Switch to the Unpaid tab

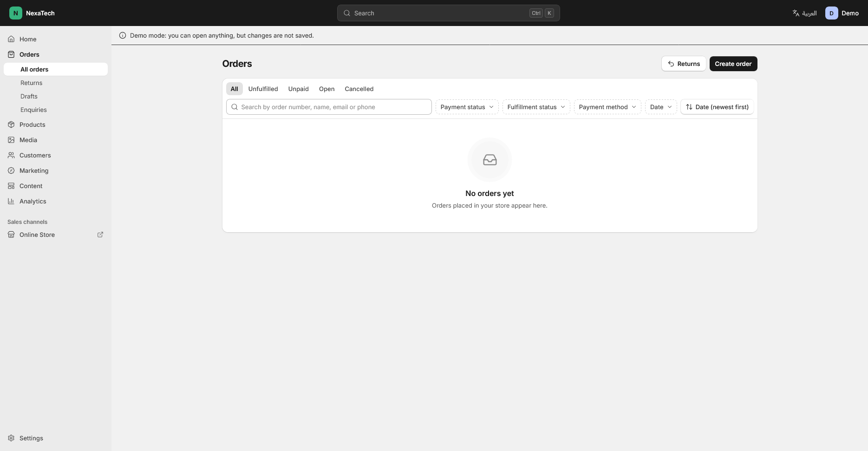coord(298,89)
